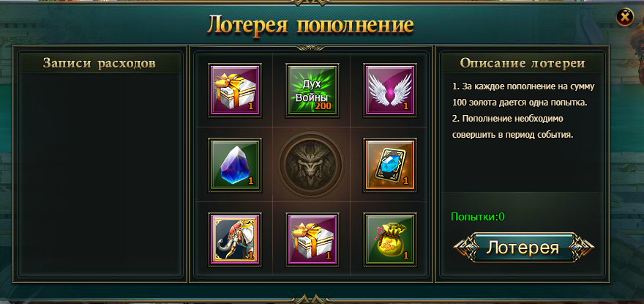Click the gift box next to the gold bag
644x304 pixels.
[312, 240]
